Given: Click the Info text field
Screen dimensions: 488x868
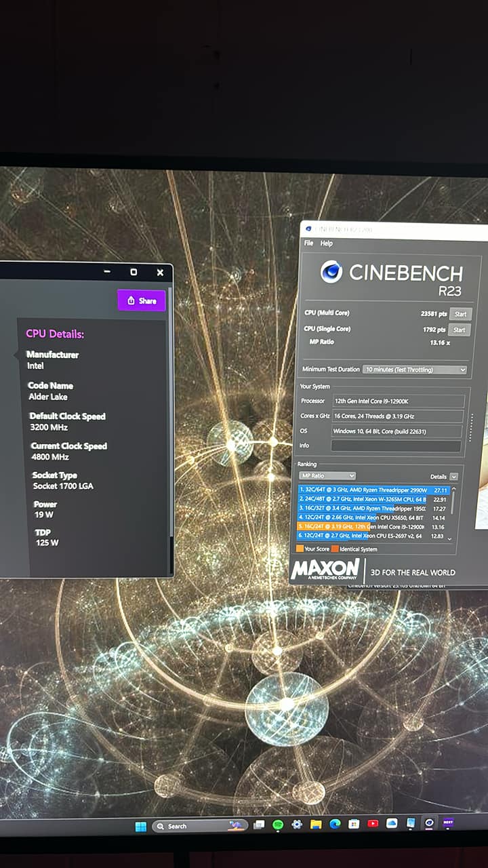Looking at the screenshot, I should tap(396, 446).
